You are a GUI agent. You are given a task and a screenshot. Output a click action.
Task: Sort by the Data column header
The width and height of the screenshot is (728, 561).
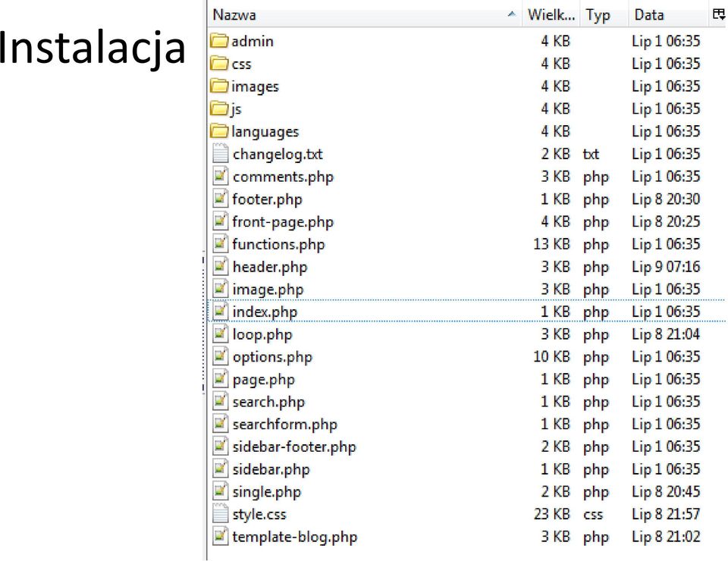click(x=669, y=15)
